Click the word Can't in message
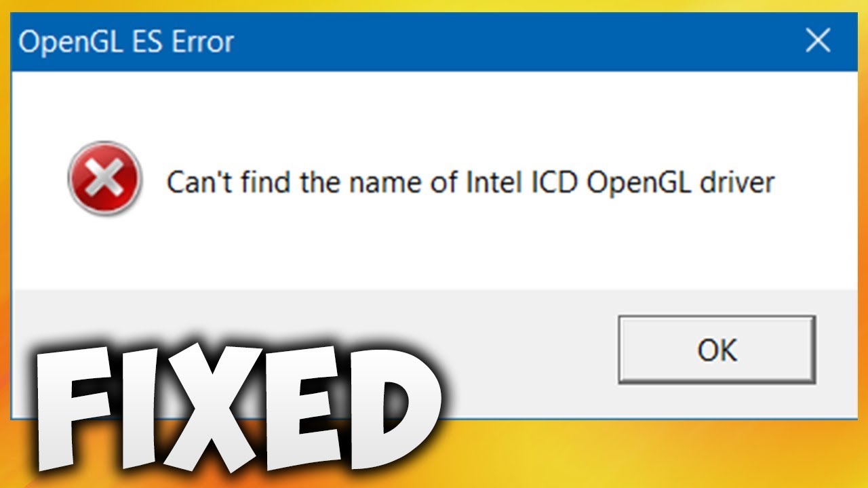This screenshot has height=488, width=868. (x=196, y=182)
